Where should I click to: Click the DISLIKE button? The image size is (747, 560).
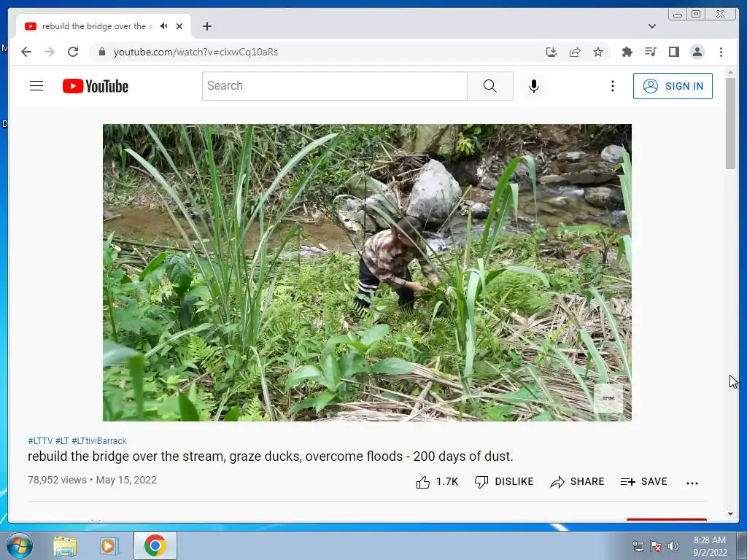504,482
